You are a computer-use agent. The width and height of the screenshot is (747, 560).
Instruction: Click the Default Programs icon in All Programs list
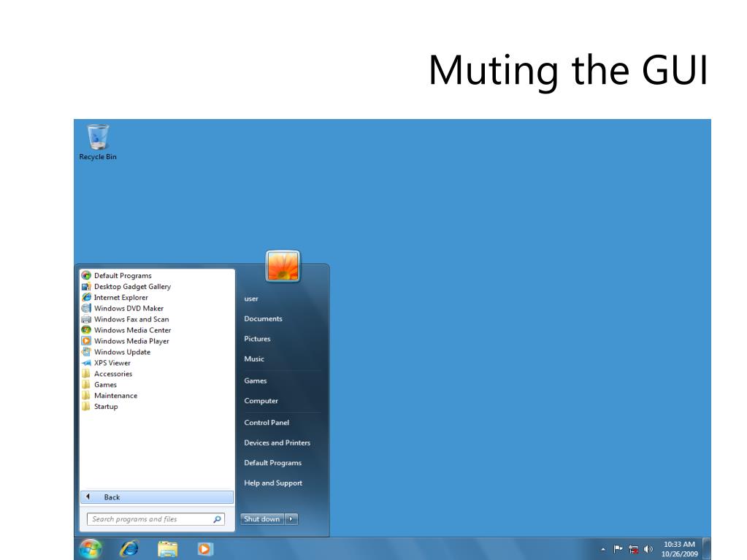pos(86,275)
